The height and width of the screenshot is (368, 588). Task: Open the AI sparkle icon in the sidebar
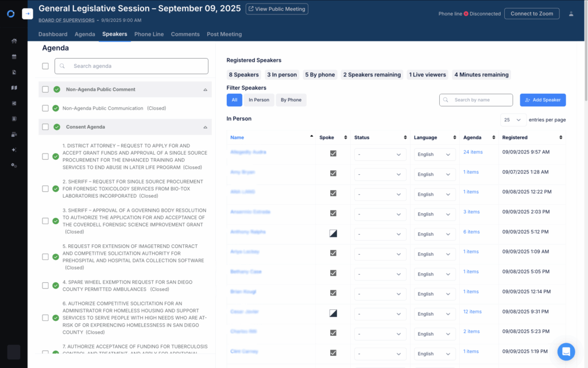click(14, 149)
